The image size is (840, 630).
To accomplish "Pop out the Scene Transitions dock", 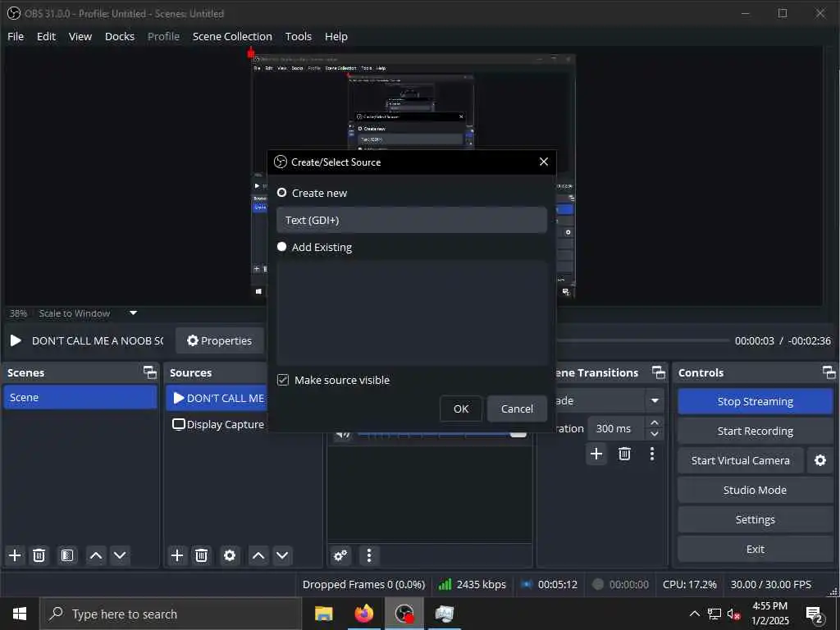I will 659,372.
